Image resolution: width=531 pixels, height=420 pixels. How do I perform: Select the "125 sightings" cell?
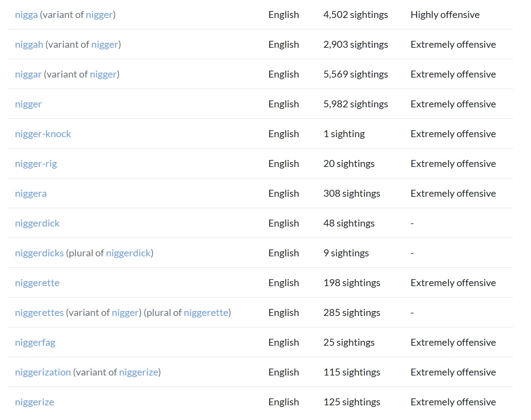point(352,402)
